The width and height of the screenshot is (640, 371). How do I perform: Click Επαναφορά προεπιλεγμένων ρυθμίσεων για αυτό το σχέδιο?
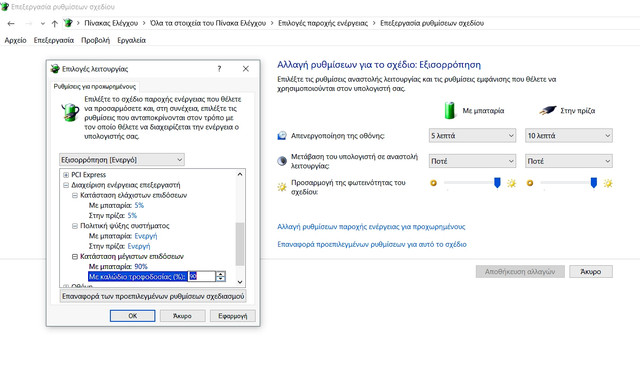pyautogui.click(x=372, y=244)
